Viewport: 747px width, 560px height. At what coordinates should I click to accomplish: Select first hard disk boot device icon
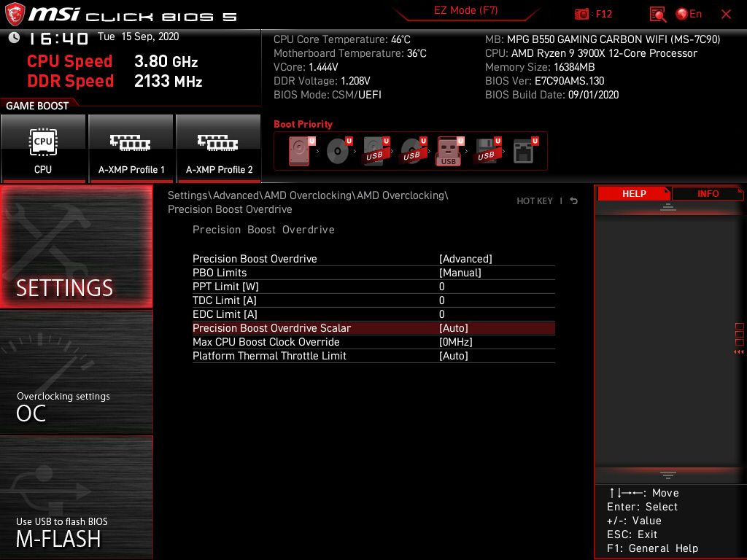pos(301,151)
